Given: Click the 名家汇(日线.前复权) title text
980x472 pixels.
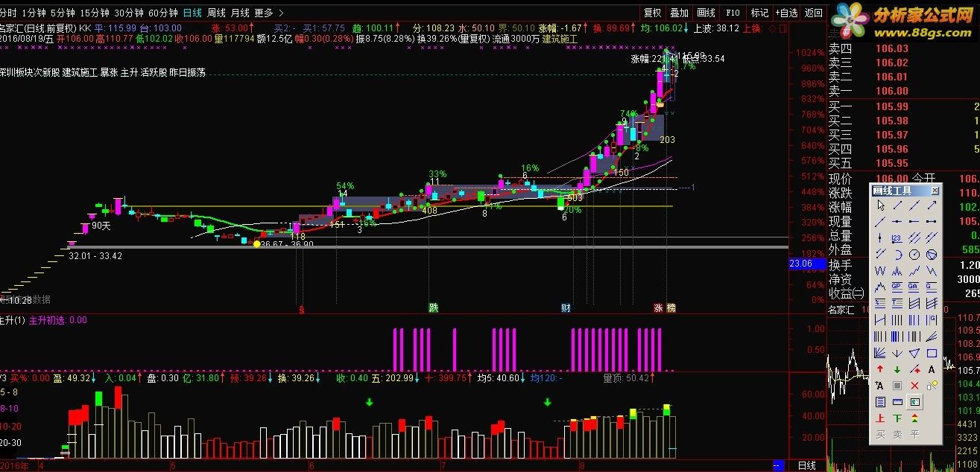Looking at the screenshot, I should [38, 28].
